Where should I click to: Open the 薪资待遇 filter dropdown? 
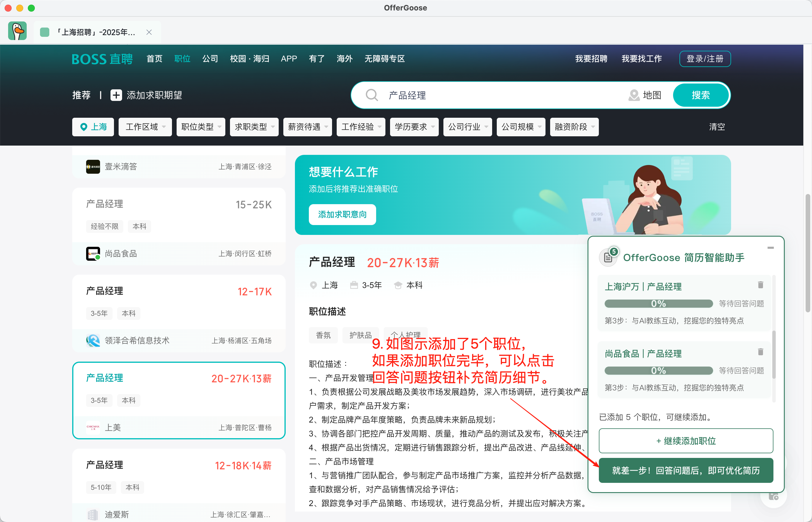(307, 127)
